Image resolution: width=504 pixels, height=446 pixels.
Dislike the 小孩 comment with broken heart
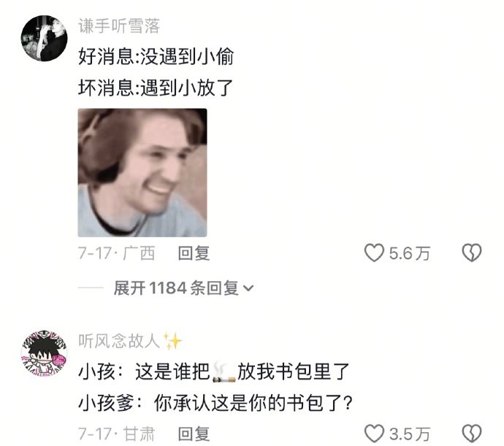[x=472, y=434]
